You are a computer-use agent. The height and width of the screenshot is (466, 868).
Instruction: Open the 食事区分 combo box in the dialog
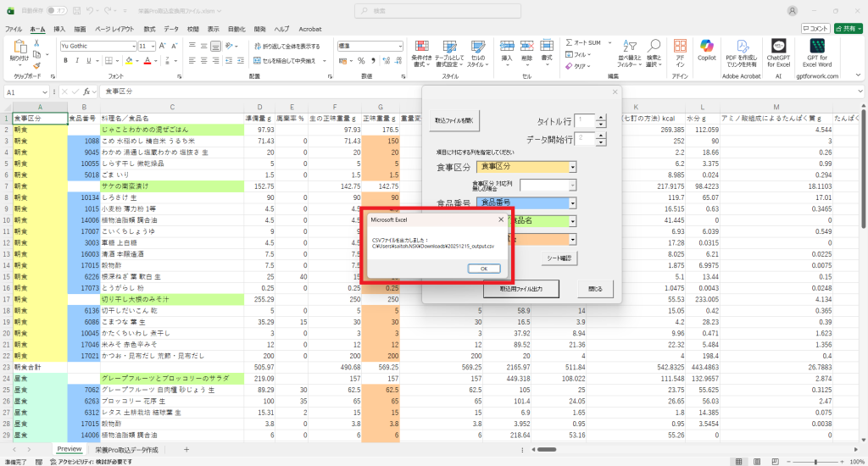[x=573, y=167]
